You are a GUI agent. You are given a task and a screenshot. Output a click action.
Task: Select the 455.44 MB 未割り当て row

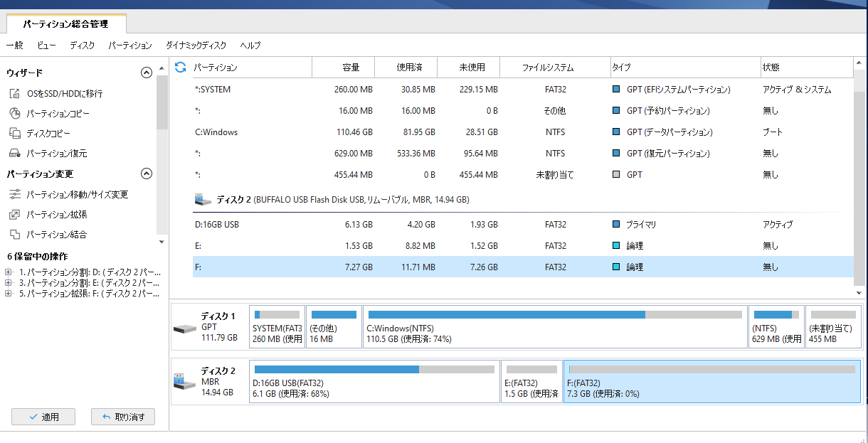523,174
